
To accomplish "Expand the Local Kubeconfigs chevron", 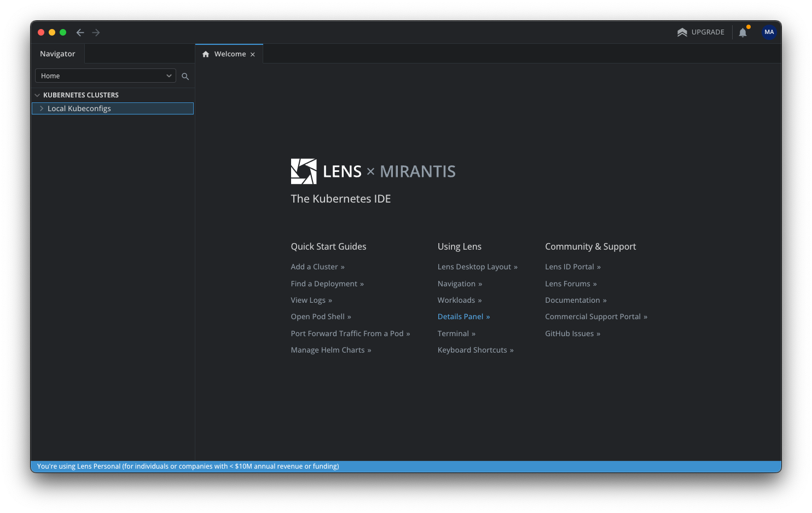I will (42, 108).
